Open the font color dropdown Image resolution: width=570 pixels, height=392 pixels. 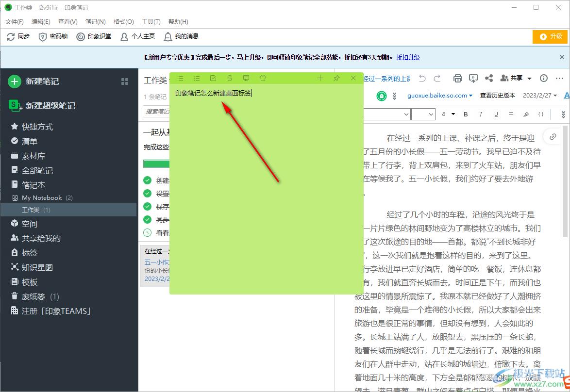coord(448,114)
